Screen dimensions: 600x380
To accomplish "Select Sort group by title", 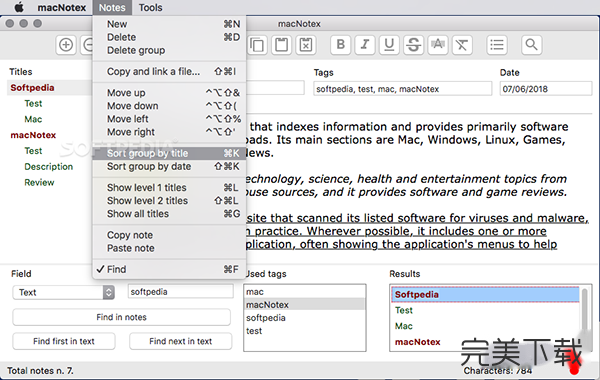I will 169,153.
